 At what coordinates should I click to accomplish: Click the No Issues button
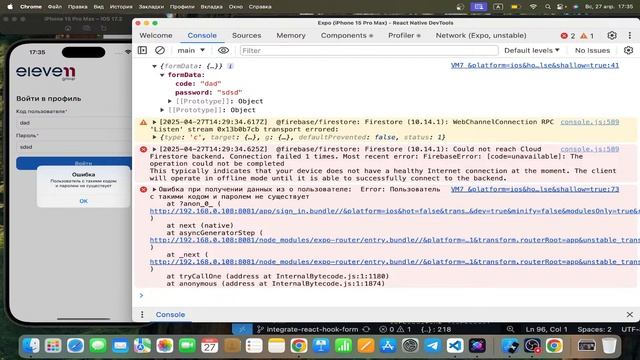tap(592, 50)
